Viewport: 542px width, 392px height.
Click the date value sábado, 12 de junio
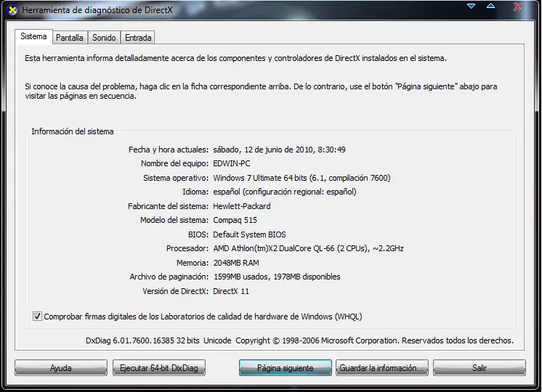pyautogui.click(x=279, y=150)
